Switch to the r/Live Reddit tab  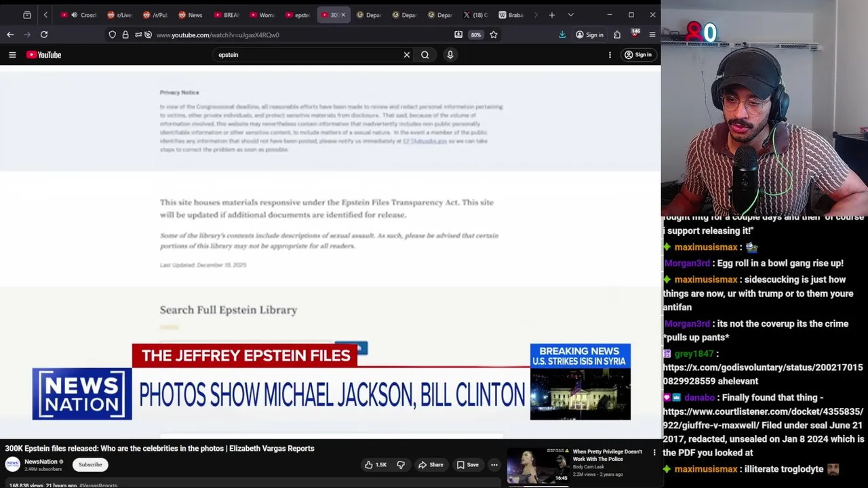120,15
